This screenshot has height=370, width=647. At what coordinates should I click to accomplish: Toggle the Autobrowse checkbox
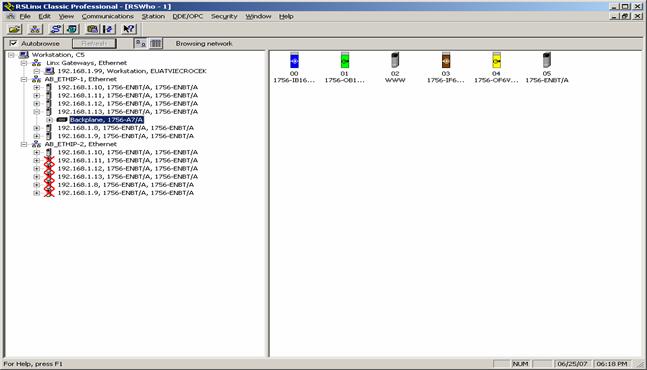click(13, 43)
